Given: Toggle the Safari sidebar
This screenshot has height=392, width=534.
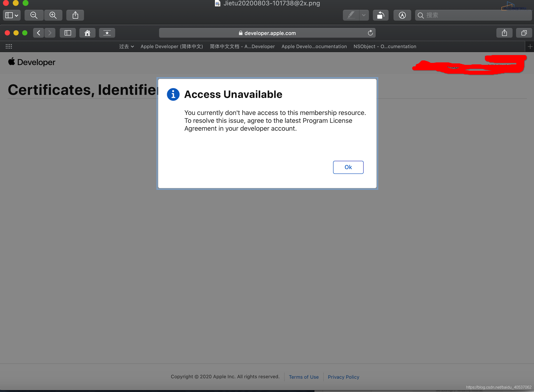Looking at the screenshot, I should [x=68, y=33].
